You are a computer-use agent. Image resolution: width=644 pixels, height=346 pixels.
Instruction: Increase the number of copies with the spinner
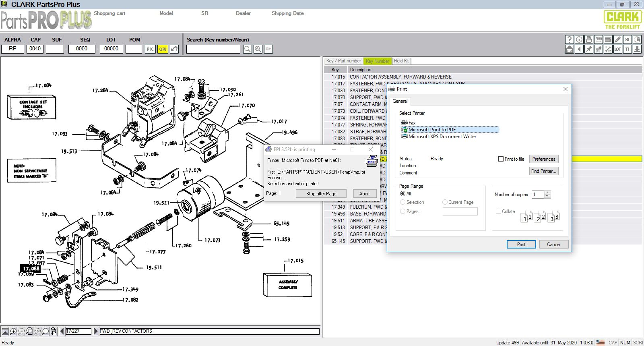point(547,193)
